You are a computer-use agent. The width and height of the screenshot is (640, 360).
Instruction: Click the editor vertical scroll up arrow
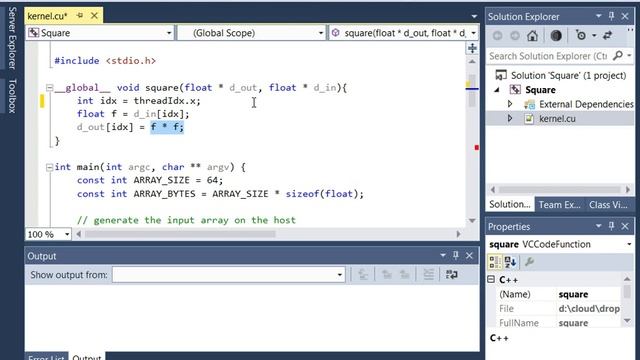tap(472, 62)
